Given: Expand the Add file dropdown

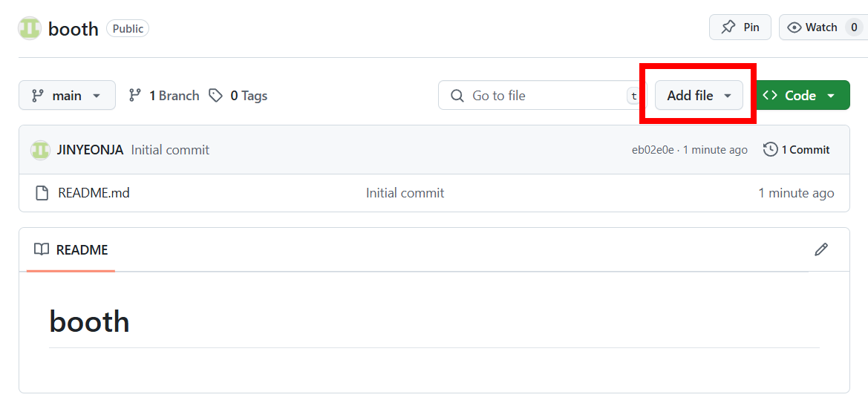Looking at the screenshot, I should [699, 95].
